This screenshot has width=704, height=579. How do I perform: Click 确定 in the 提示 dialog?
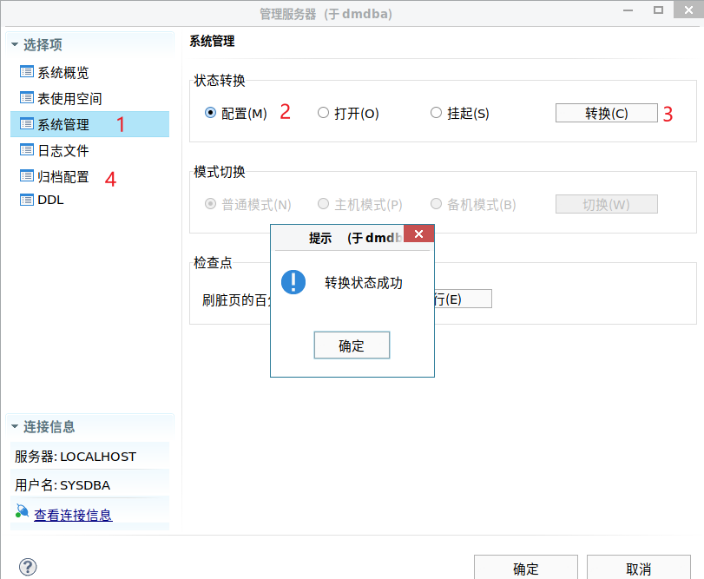(352, 345)
